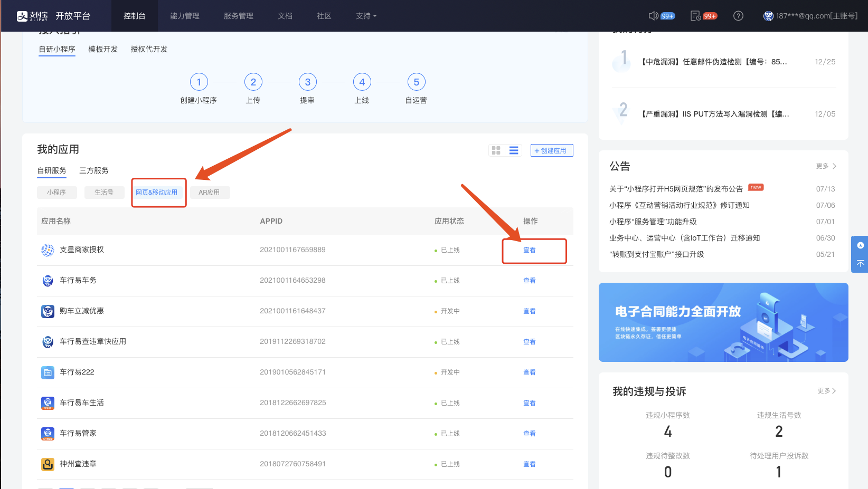This screenshot has height=489, width=868.
Task: Open 更多 in 我的违规与投诉 panel
Action: 827,390
